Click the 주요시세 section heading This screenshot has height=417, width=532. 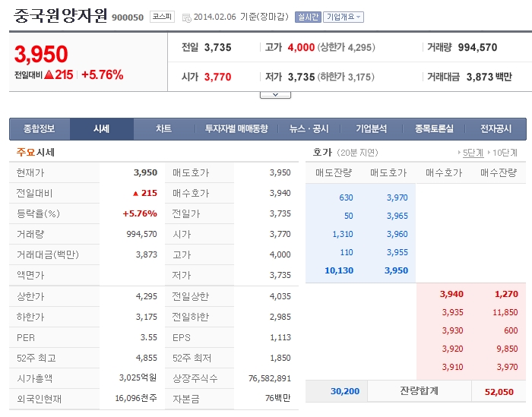[35, 153]
